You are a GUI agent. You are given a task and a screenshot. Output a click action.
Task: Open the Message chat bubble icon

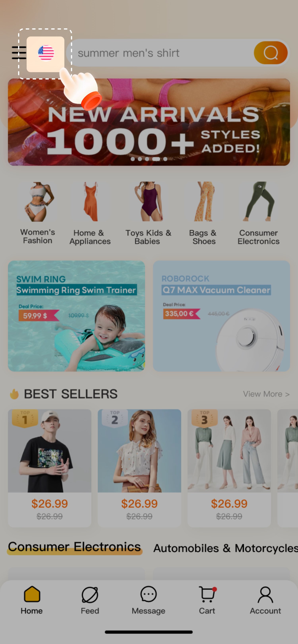tap(148, 594)
